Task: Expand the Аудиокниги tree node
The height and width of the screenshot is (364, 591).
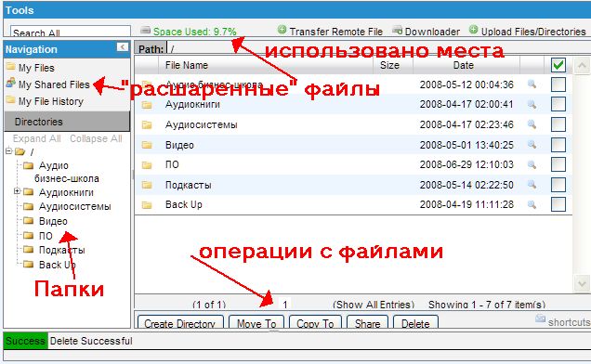Action: pyautogui.click(x=17, y=191)
